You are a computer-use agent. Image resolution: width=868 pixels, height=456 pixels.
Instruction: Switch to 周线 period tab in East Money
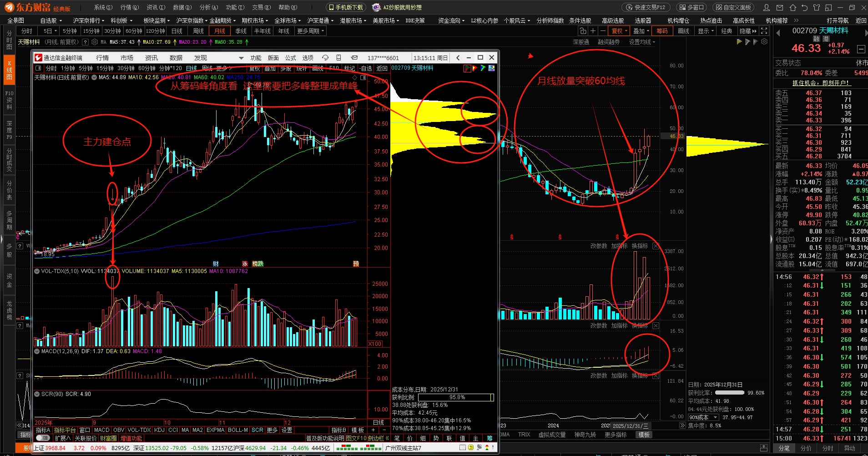coord(198,31)
